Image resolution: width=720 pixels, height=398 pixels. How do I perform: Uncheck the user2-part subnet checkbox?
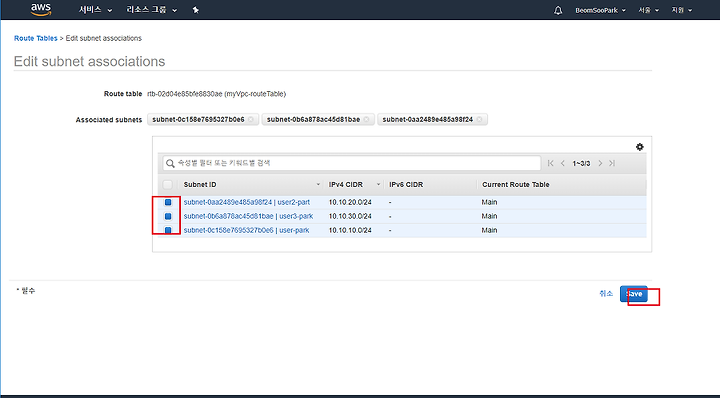coord(168,202)
